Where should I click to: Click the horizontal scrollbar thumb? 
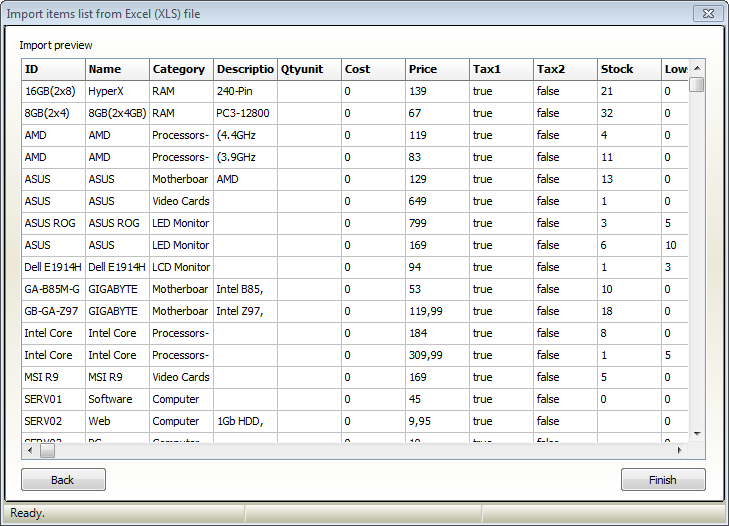(x=47, y=450)
